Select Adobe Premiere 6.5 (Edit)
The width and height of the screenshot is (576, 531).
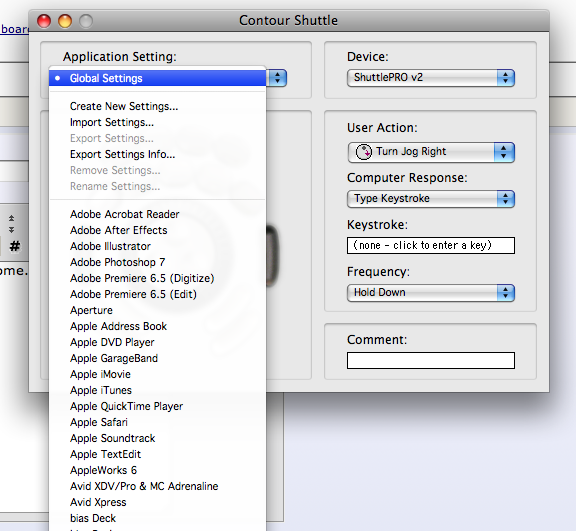point(157,294)
